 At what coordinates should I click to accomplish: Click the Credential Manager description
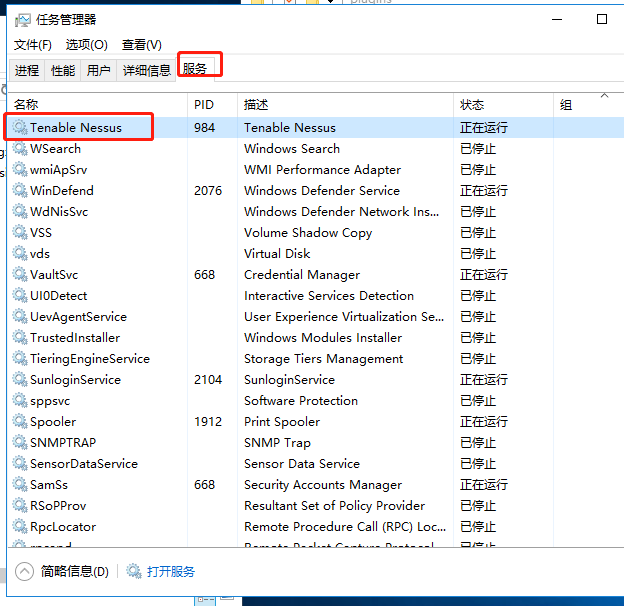(302, 275)
